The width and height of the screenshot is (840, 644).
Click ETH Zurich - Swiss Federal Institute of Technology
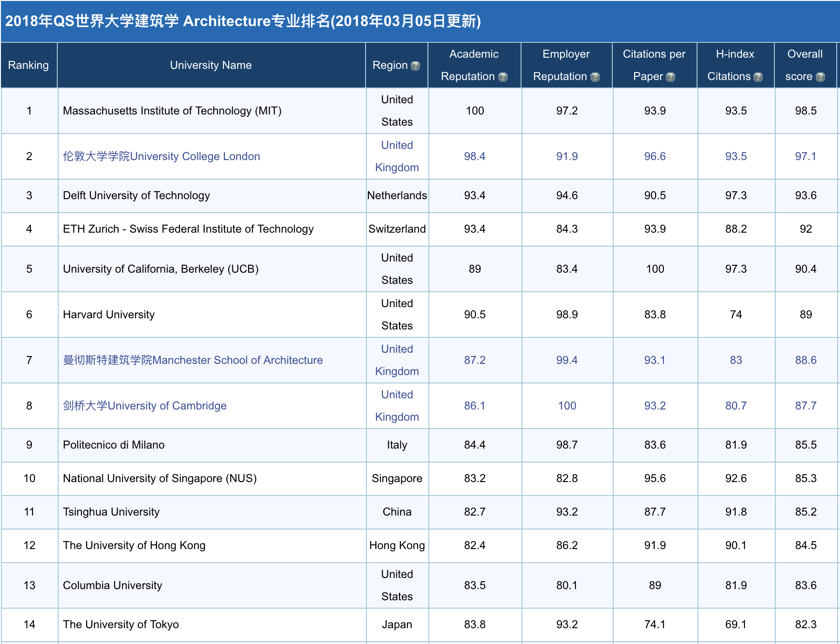pos(189,229)
